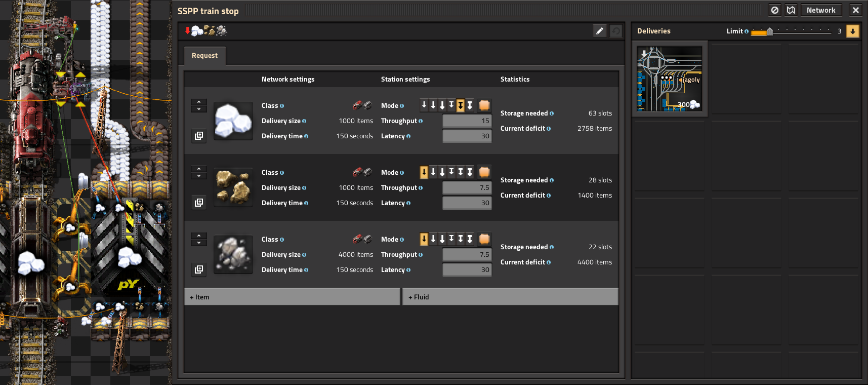Click the '63 slots' storage value
868x385 pixels.
coord(600,113)
